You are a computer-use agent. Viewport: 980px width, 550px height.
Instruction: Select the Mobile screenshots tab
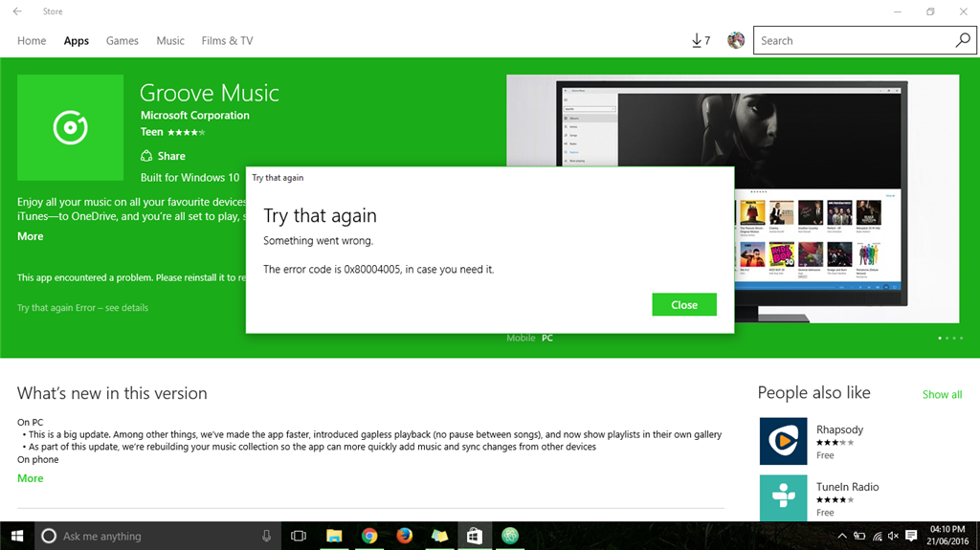pos(521,338)
